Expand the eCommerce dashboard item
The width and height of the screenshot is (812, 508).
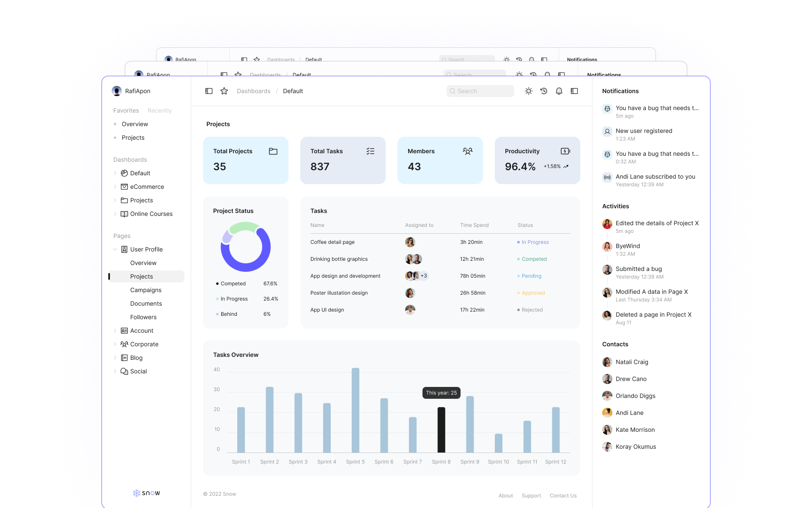tap(115, 187)
